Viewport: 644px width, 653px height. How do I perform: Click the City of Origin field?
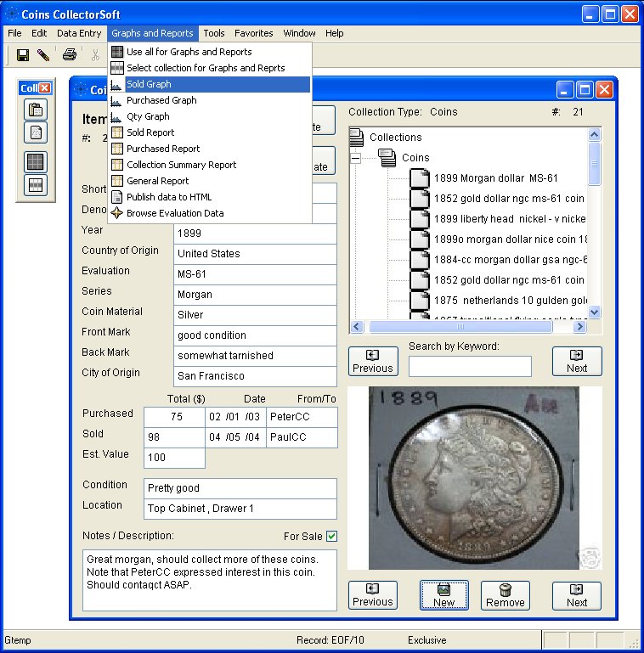(x=255, y=376)
